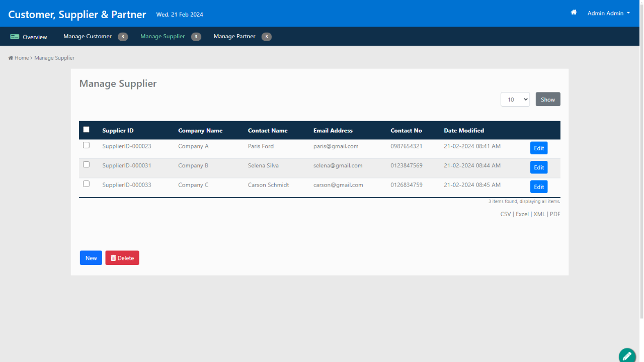Open the Manage Customer tab
644x362 pixels.
(88, 36)
